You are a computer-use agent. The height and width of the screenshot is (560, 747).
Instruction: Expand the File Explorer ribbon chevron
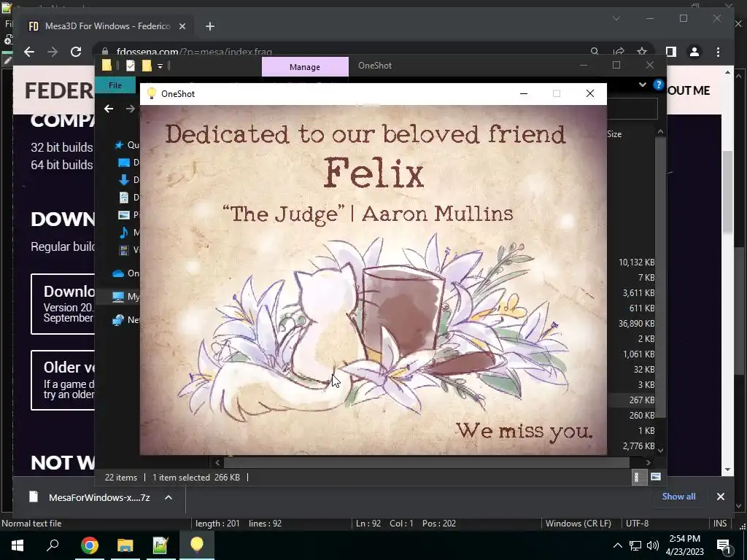[x=642, y=85]
